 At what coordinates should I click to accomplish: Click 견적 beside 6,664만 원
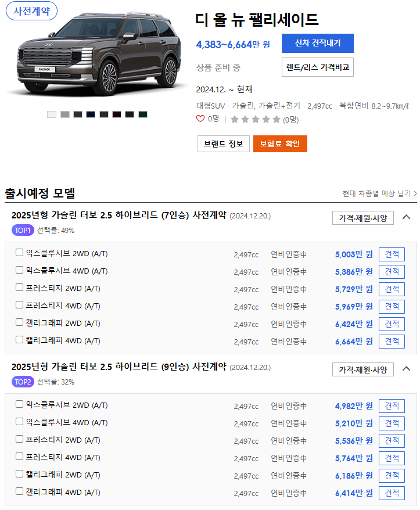tap(392, 342)
